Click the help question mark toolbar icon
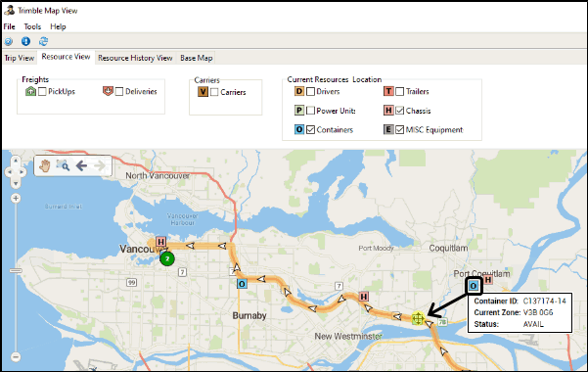Screen dimensions: 588x372 coord(9,41)
